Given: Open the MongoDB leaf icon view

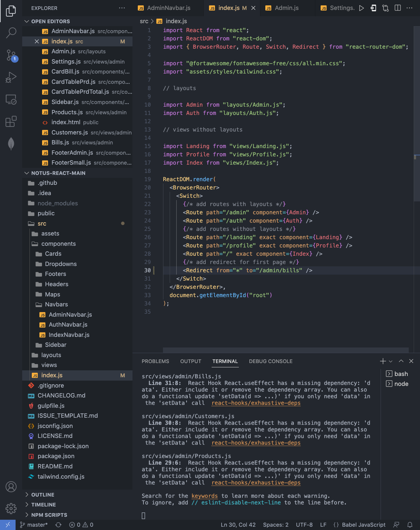Looking at the screenshot, I should pos(11,143).
